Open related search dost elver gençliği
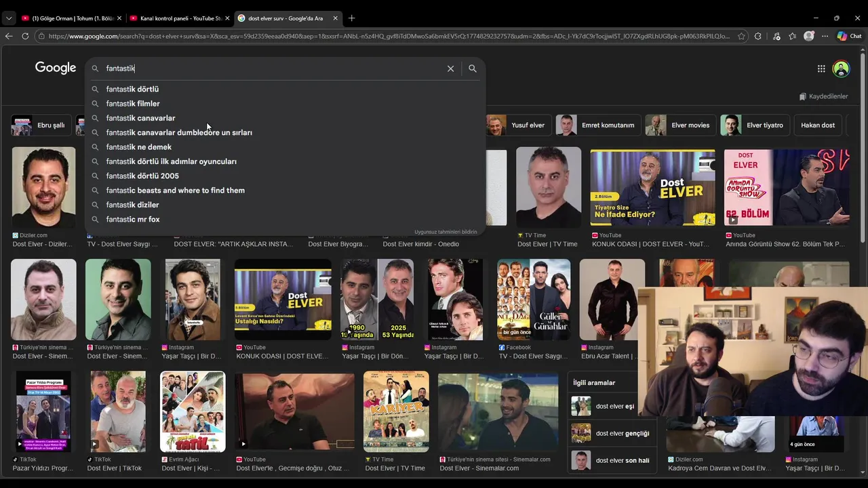Image resolution: width=868 pixels, height=488 pixels. click(610, 434)
